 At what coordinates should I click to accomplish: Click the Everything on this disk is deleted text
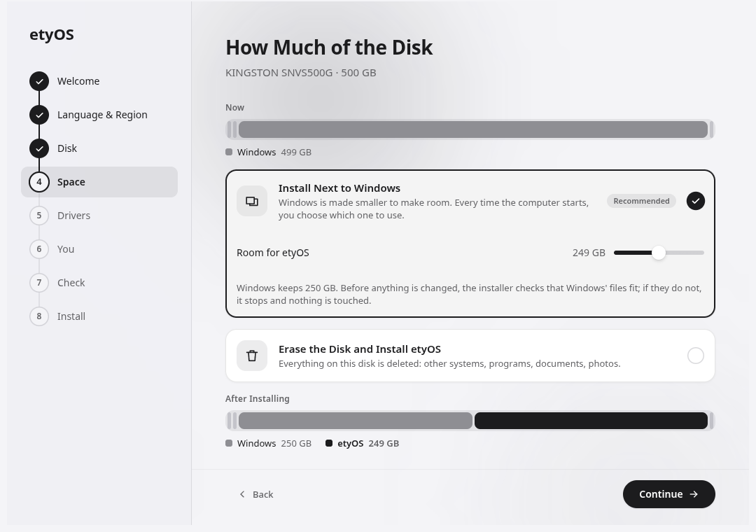tap(449, 364)
